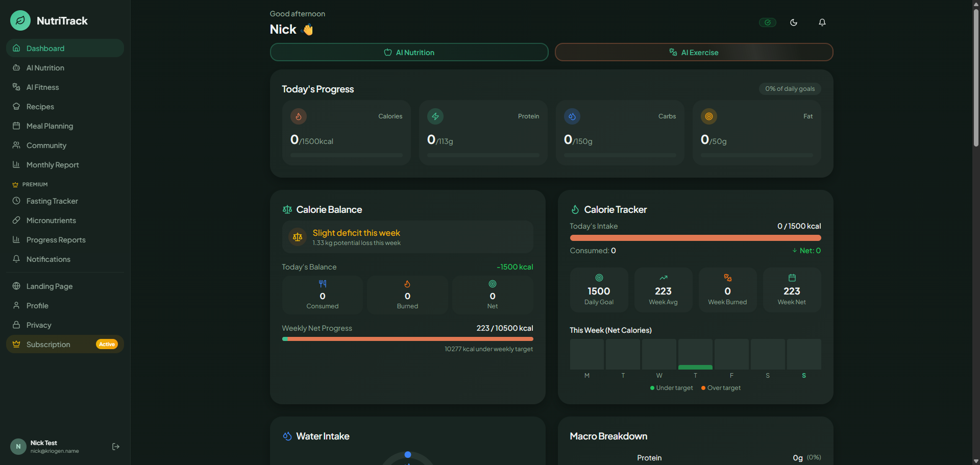Open the Fasting Tracker premium page

pos(52,201)
